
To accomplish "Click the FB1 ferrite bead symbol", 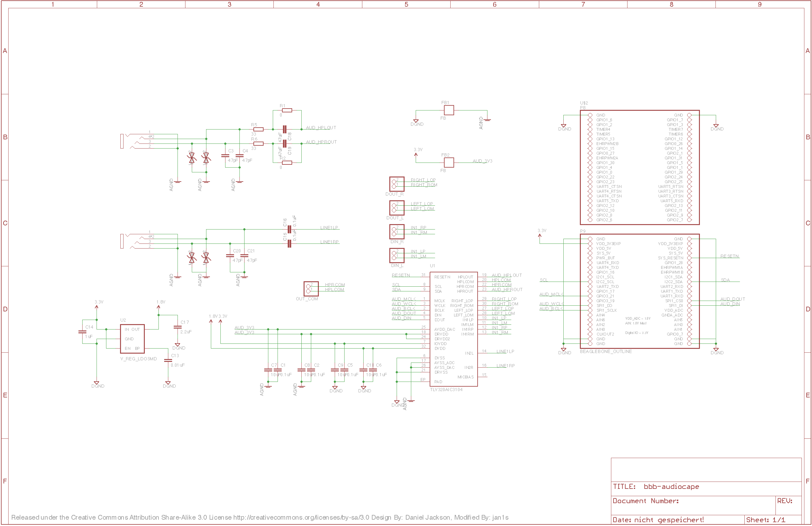I will (x=449, y=110).
